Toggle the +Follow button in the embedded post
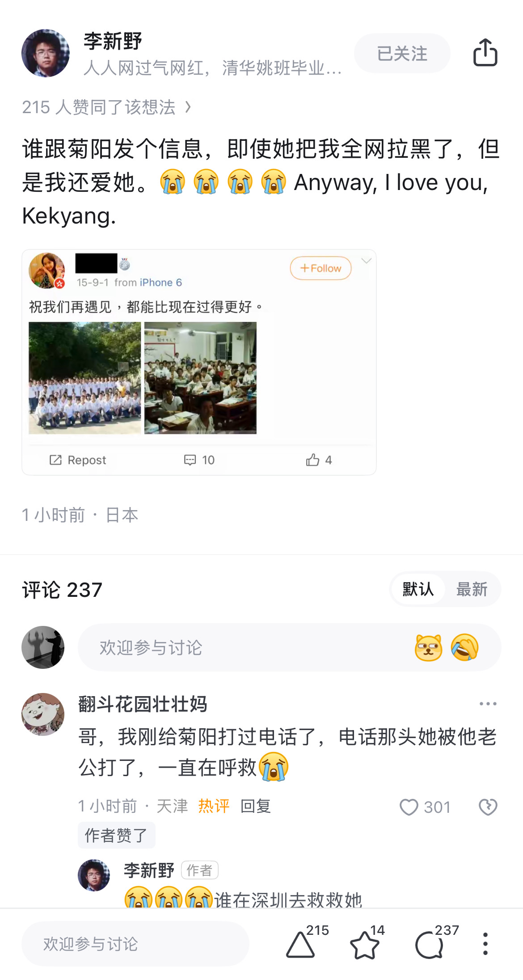This screenshot has width=523, height=980. tap(321, 268)
